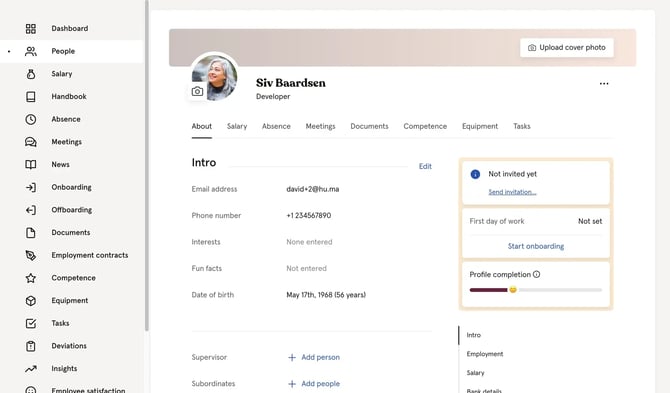Click the email david+2@hu.ma

(x=313, y=189)
